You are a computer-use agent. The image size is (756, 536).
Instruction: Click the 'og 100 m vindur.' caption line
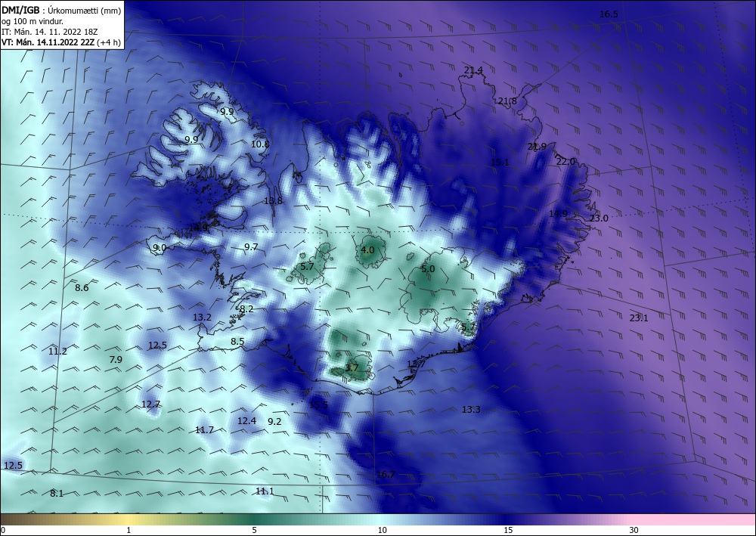click(33, 21)
